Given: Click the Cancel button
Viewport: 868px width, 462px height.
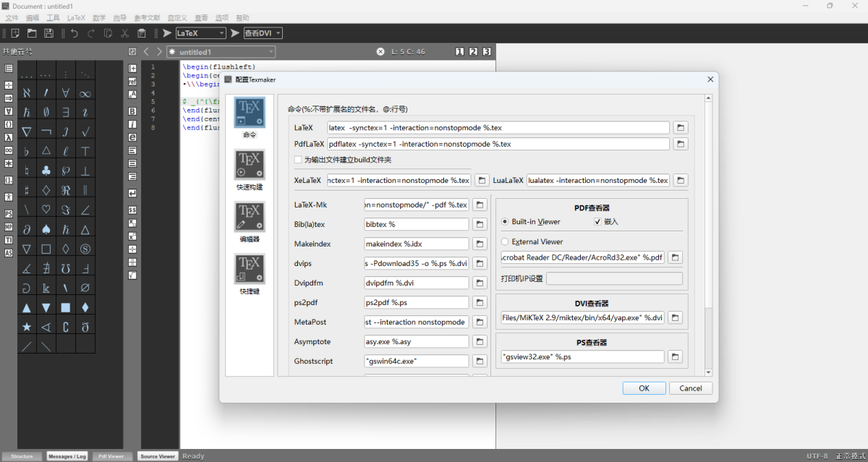Looking at the screenshot, I should 691,388.
